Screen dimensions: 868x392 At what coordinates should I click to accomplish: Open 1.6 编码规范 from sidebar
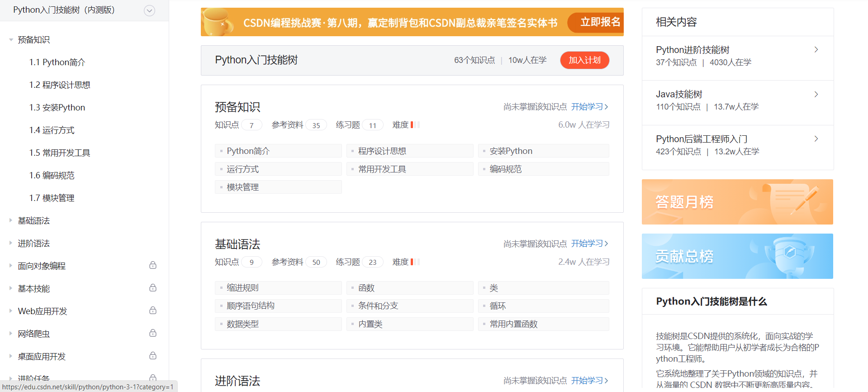point(52,176)
